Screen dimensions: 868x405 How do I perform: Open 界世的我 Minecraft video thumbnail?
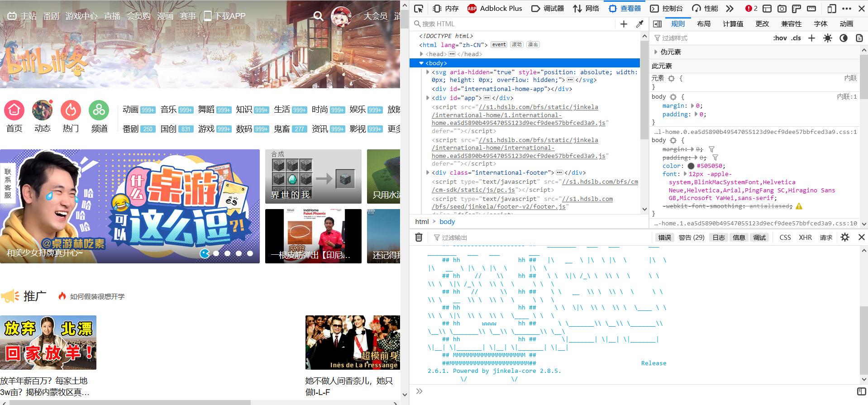[x=313, y=176]
